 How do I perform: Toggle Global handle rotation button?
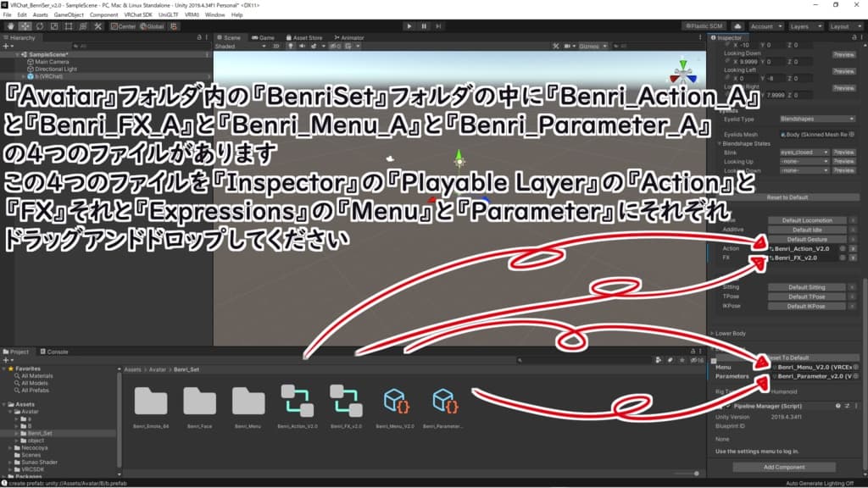[x=153, y=26]
